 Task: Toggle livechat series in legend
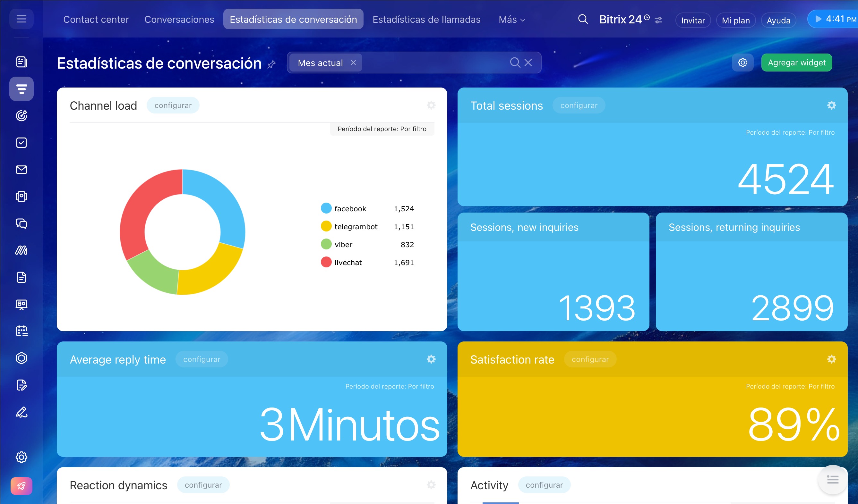click(x=347, y=262)
